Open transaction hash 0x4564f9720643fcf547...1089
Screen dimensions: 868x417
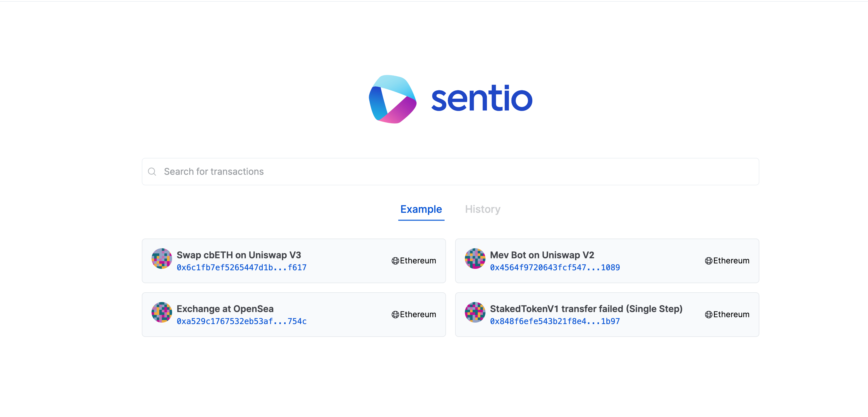[x=555, y=268]
